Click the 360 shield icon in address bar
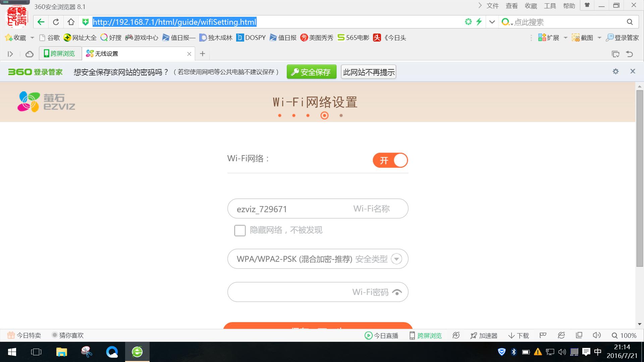Image resolution: width=644 pixels, height=362 pixels. (x=85, y=22)
